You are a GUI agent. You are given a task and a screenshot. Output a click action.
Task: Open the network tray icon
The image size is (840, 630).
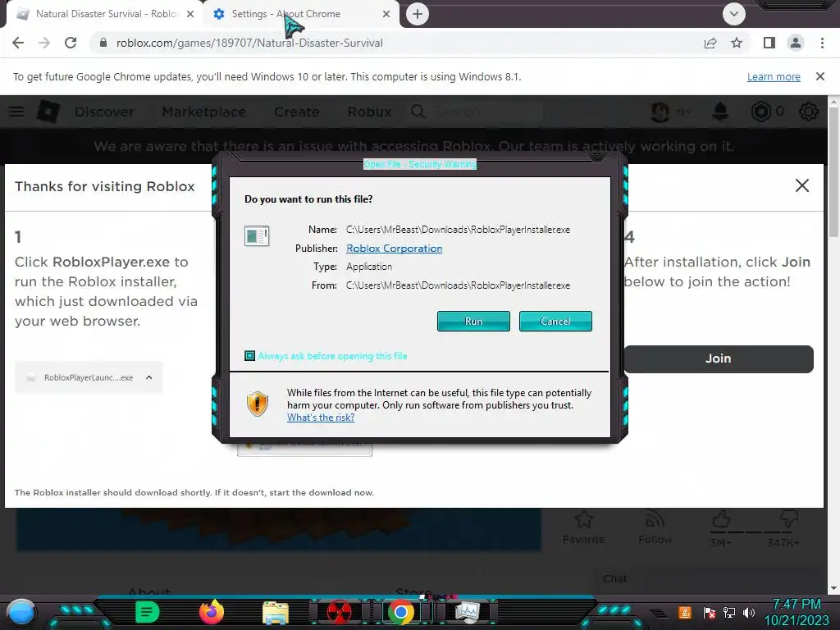(729, 612)
